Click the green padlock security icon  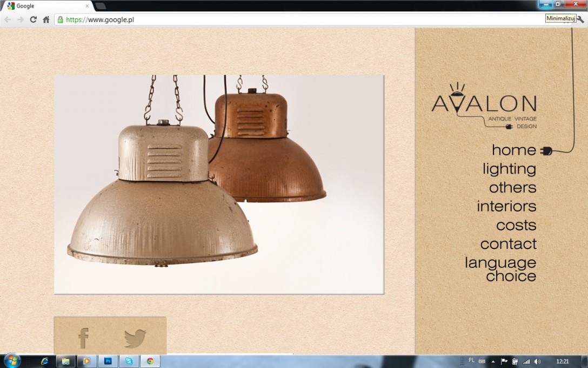(61, 19)
